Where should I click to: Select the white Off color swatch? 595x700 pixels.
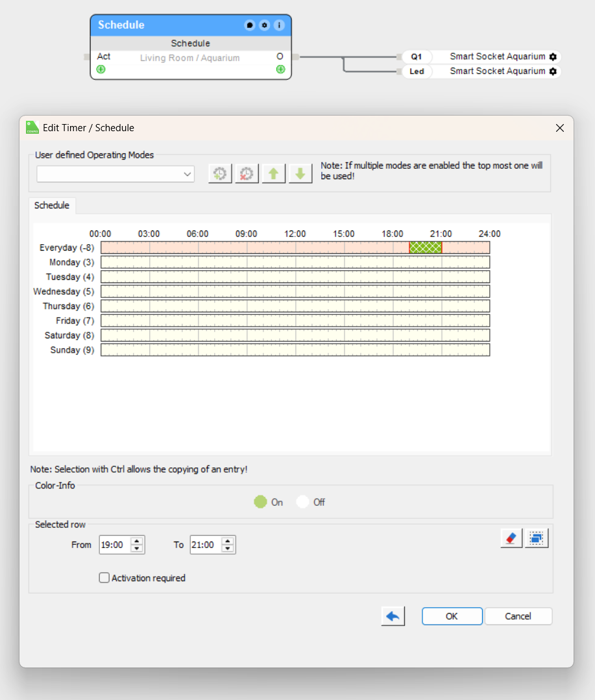click(x=302, y=502)
